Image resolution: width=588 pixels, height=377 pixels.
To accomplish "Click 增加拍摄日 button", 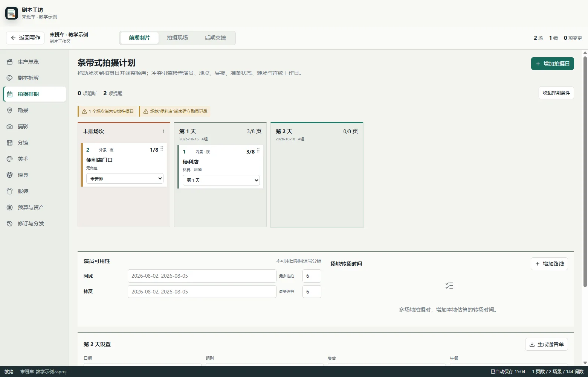I will point(552,64).
